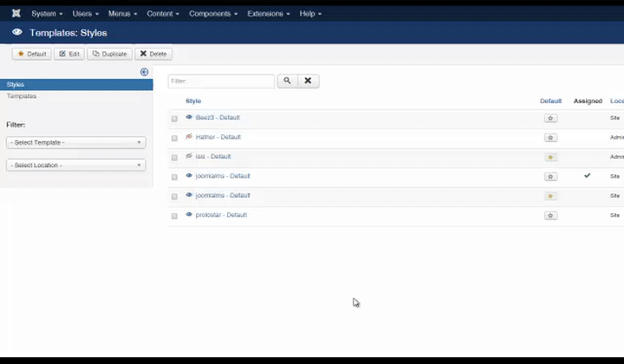Image resolution: width=624 pixels, height=364 pixels.
Task: Click the Edit toolbar button
Action: (69, 54)
